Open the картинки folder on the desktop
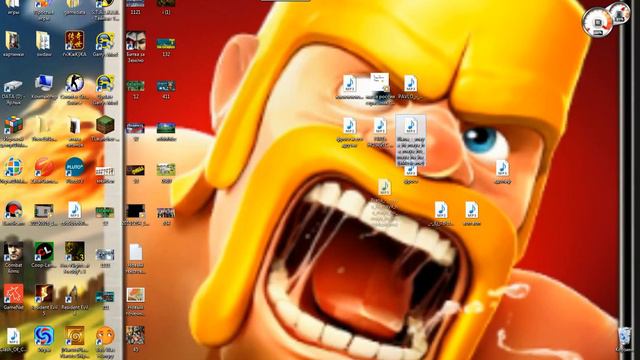The image size is (640, 360). 13,41
